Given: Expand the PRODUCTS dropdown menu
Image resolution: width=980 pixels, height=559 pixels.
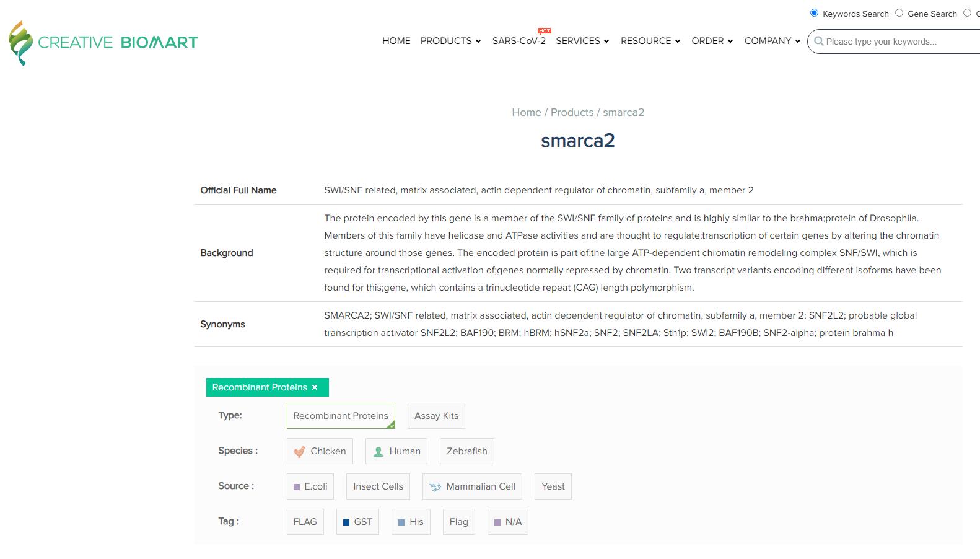Looking at the screenshot, I should coord(450,41).
